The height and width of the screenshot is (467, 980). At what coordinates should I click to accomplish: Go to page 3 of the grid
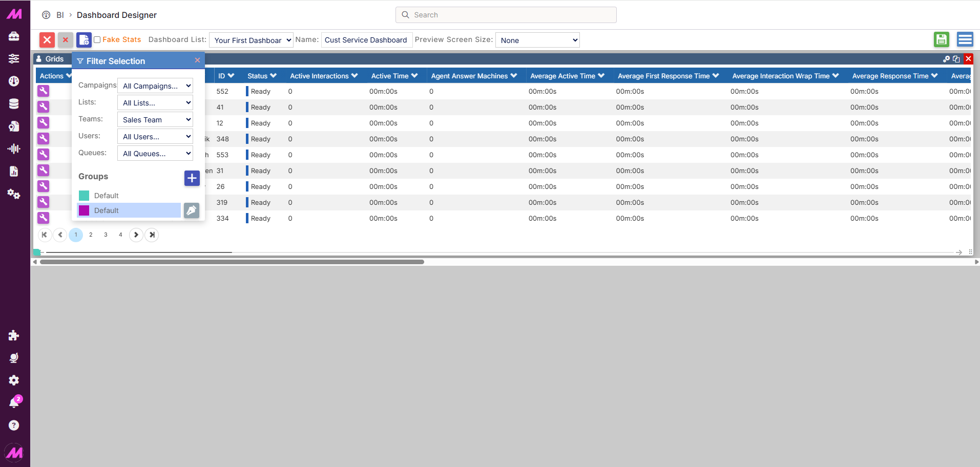(x=106, y=235)
